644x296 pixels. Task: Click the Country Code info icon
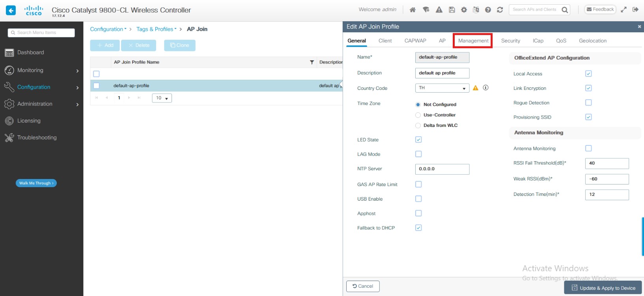click(485, 88)
